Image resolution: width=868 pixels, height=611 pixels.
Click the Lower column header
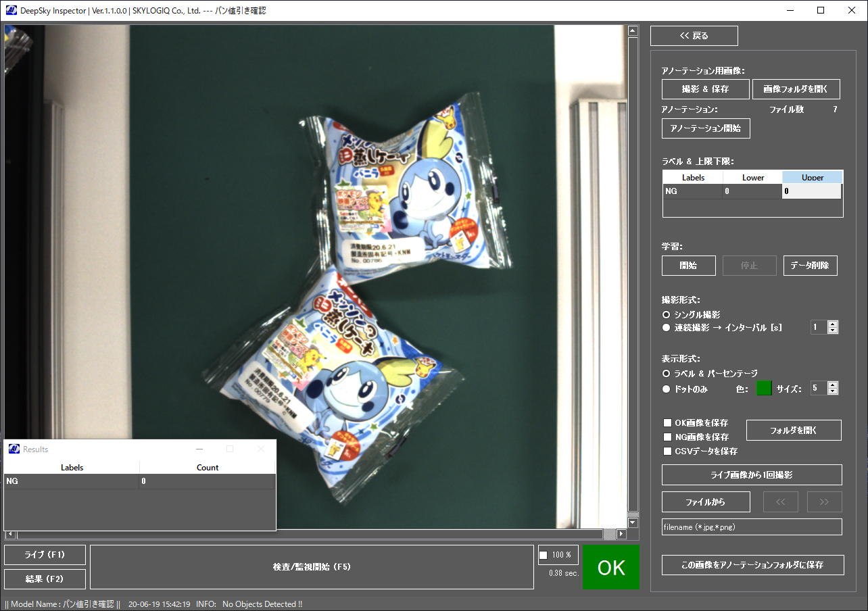(752, 178)
